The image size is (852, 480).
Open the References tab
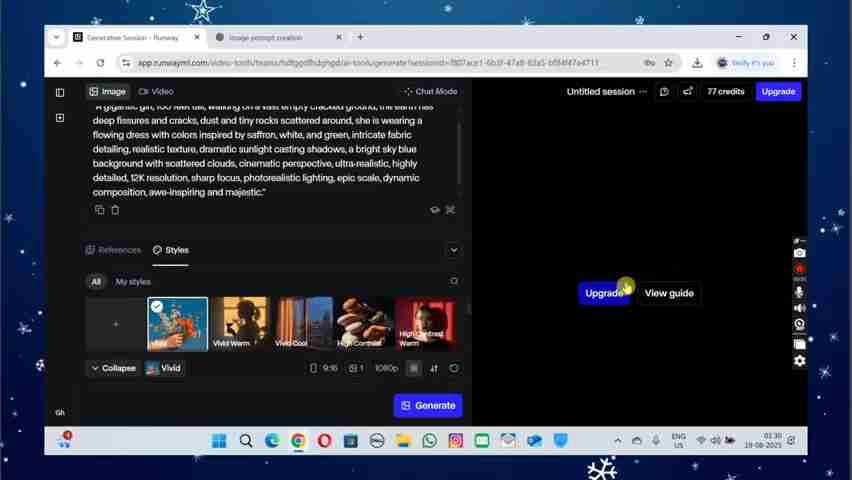[113, 250]
